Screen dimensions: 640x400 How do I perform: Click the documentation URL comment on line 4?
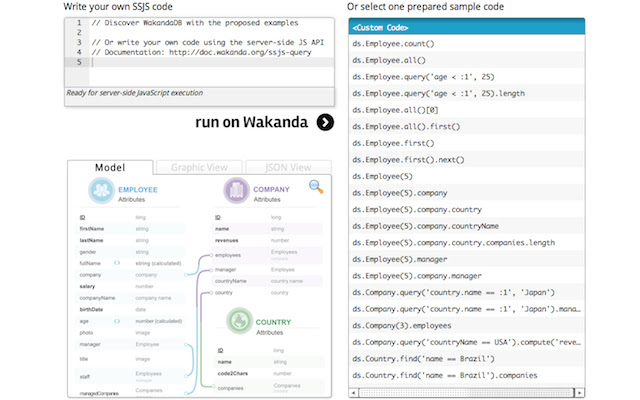[240, 52]
